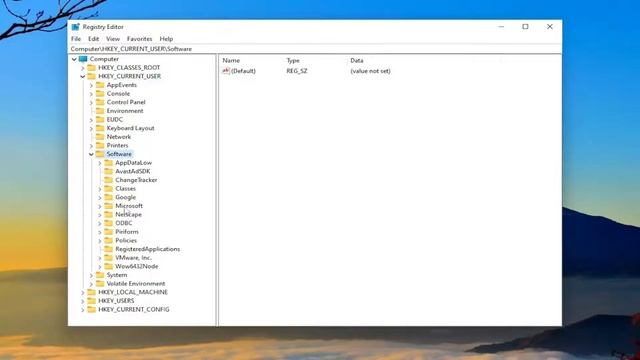Click the Environment folder icon
The image size is (640, 360).
click(x=100, y=111)
